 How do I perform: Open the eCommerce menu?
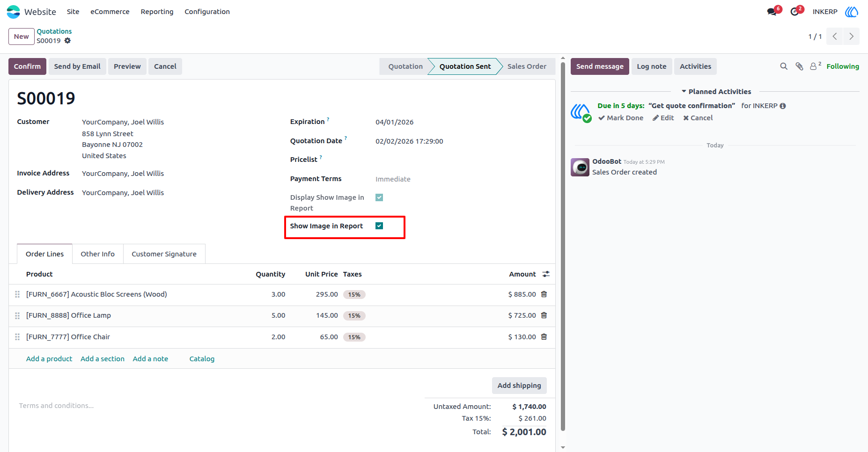(x=110, y=12)
